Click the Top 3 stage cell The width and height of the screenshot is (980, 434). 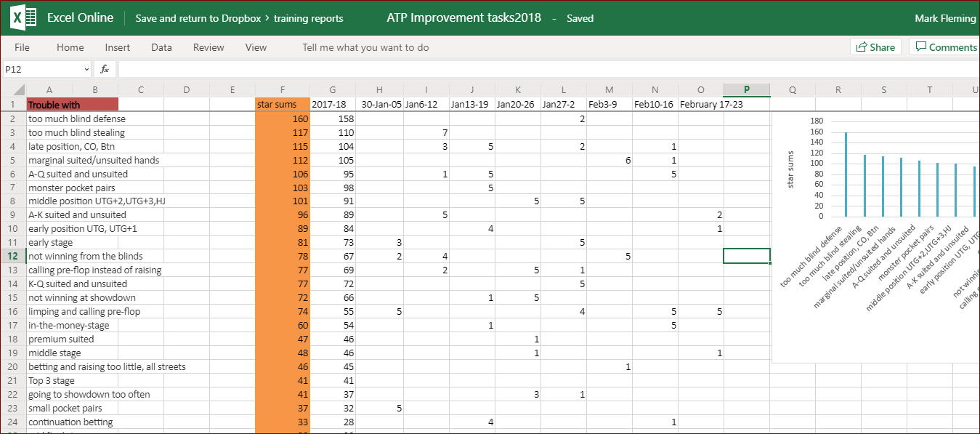pos(52,380)
